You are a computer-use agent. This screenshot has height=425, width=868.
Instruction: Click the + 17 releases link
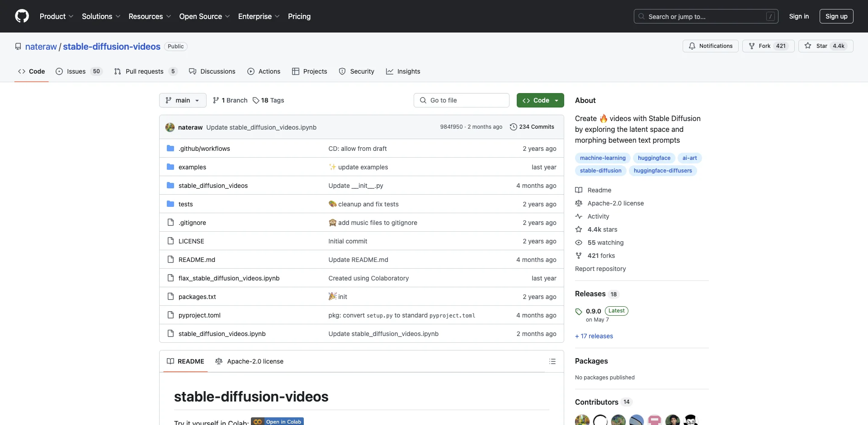tap(594, 336)
